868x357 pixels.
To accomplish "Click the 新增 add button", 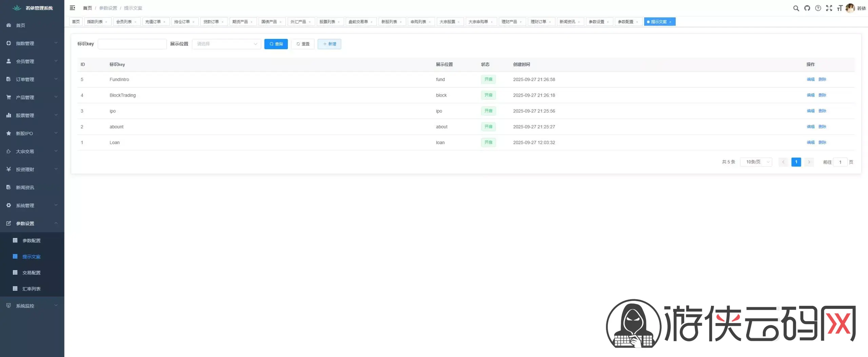I will (x=329, y=44).
